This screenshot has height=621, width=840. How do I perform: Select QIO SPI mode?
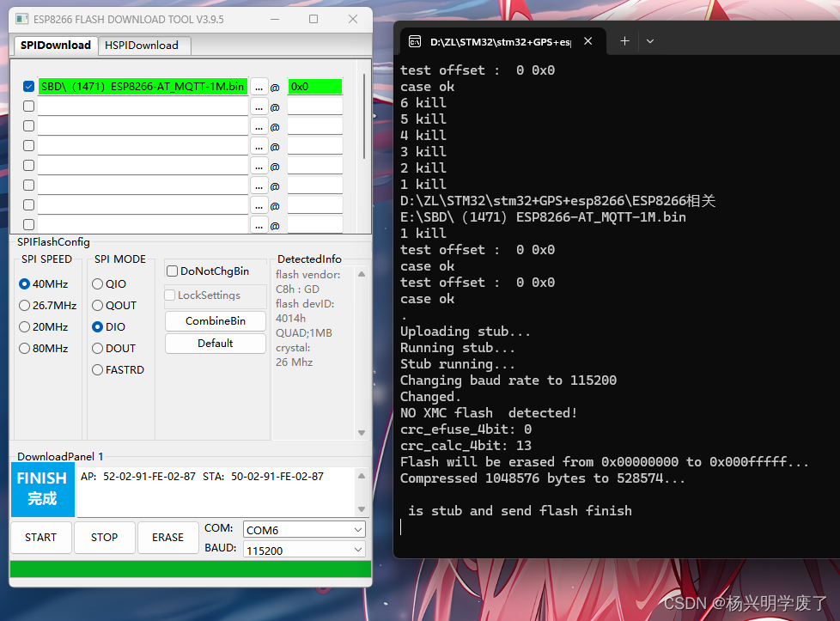point(97,283)
